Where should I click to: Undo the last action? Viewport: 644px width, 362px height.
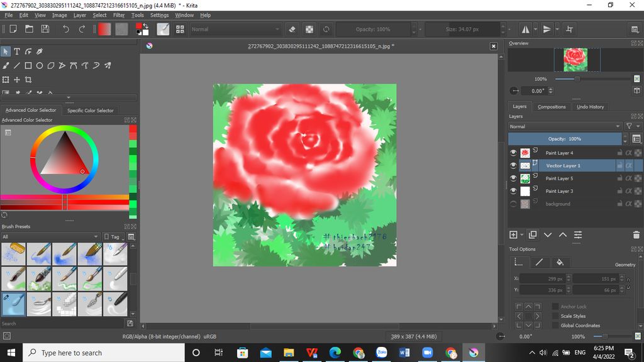pos(65,29)
